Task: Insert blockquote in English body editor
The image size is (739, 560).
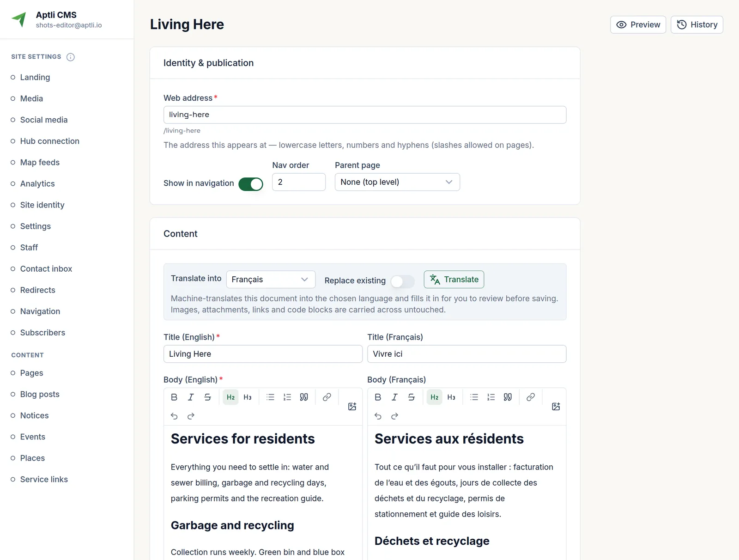Action: pos(304,397)
